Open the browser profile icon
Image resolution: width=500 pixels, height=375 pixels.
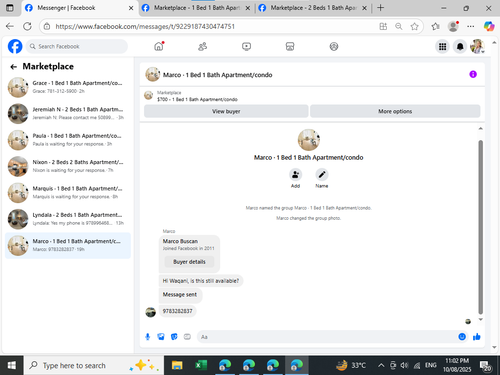point(453,26)
